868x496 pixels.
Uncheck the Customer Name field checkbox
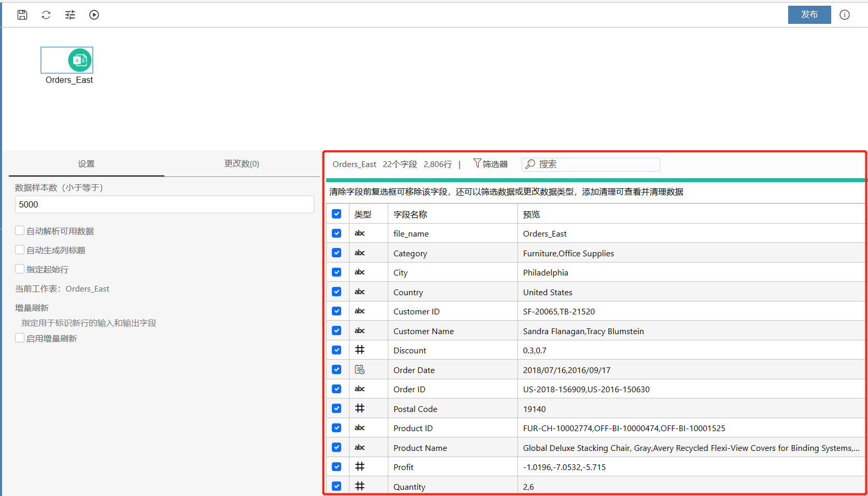337,330
